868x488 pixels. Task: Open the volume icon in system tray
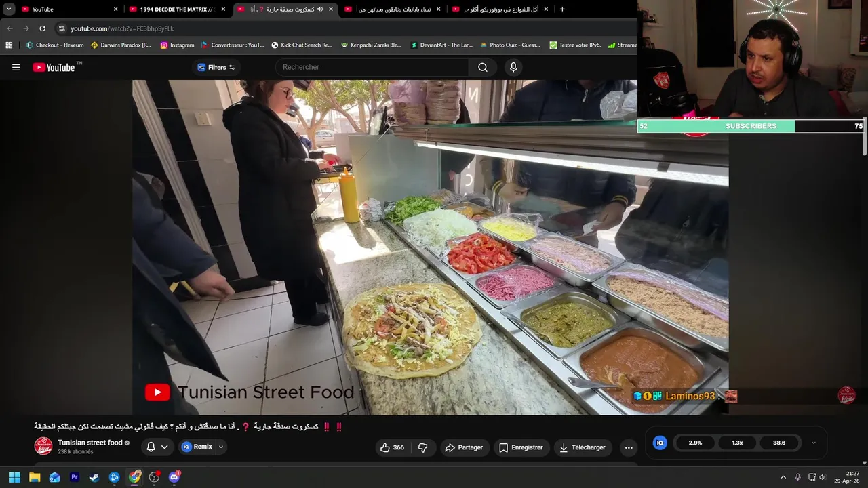pyautogui.click(x=823, y=477)
